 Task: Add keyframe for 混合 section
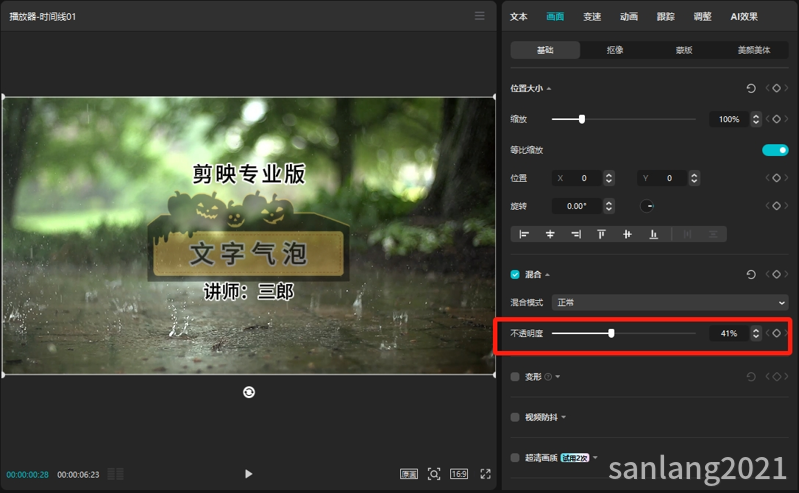776,274
